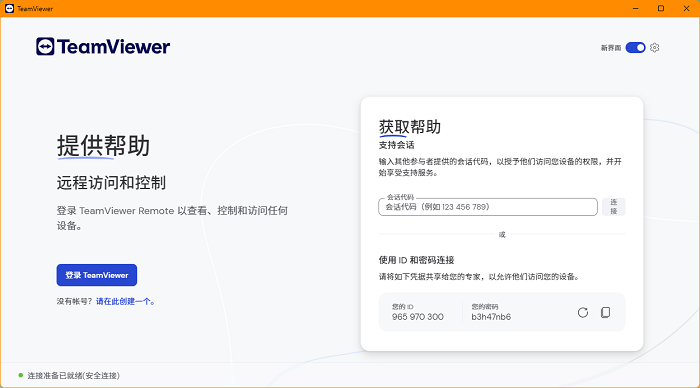Open the 请在此创建一个 account link

tap(125, 301)
